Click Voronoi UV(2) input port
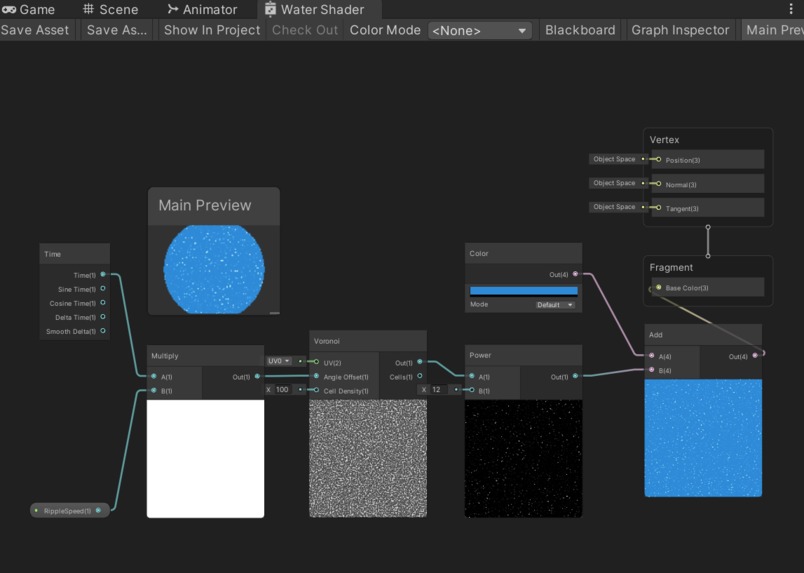This screenshot has height=573, width=804. 316,362
